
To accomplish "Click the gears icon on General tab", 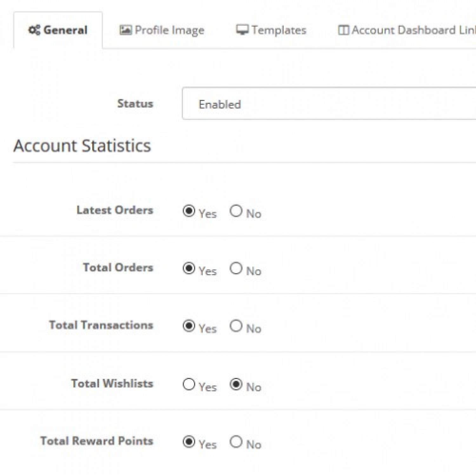I will [34, 30].
